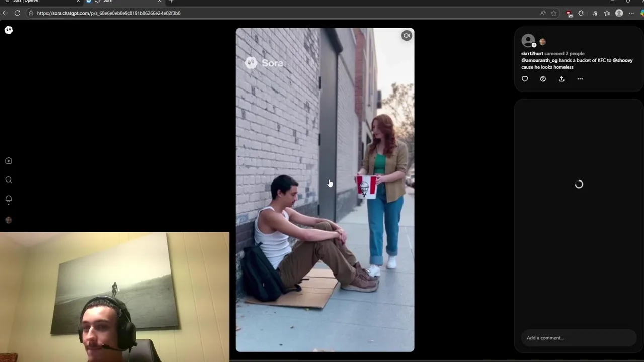Open the Explore videos sidebar icon

[x=9, y=161]
